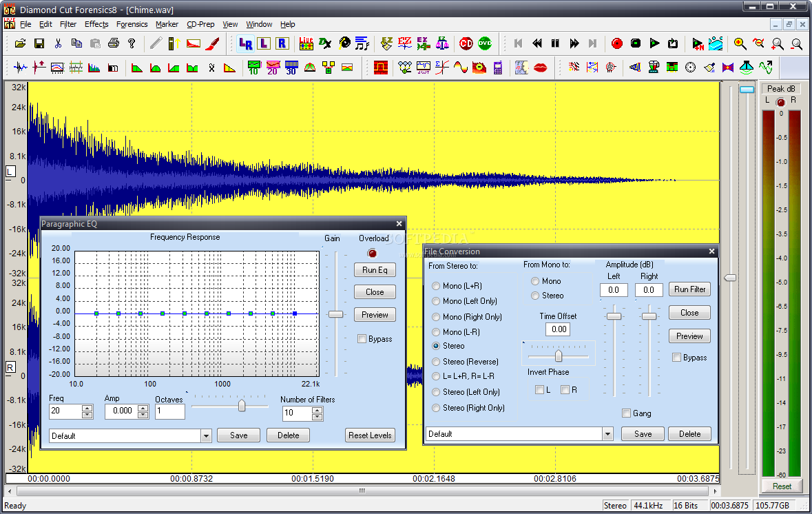
Task: Click the green DVD icon
Action: point(485,43)
